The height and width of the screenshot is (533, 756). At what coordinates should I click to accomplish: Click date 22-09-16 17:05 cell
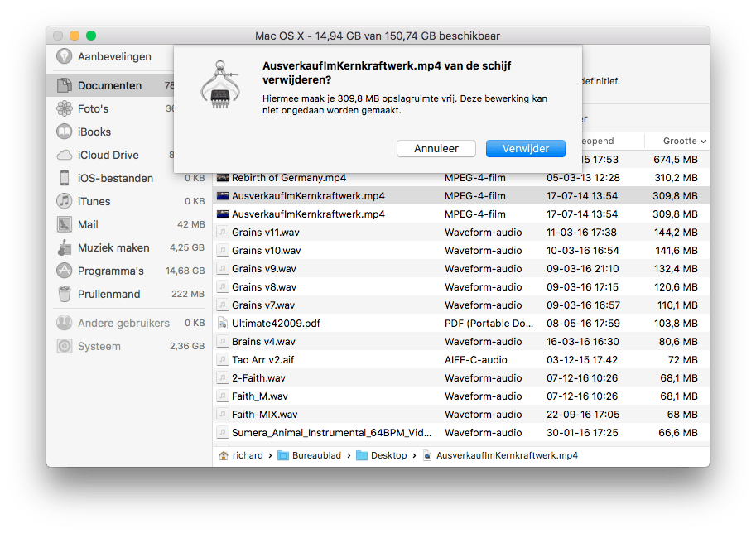point(583,415)
